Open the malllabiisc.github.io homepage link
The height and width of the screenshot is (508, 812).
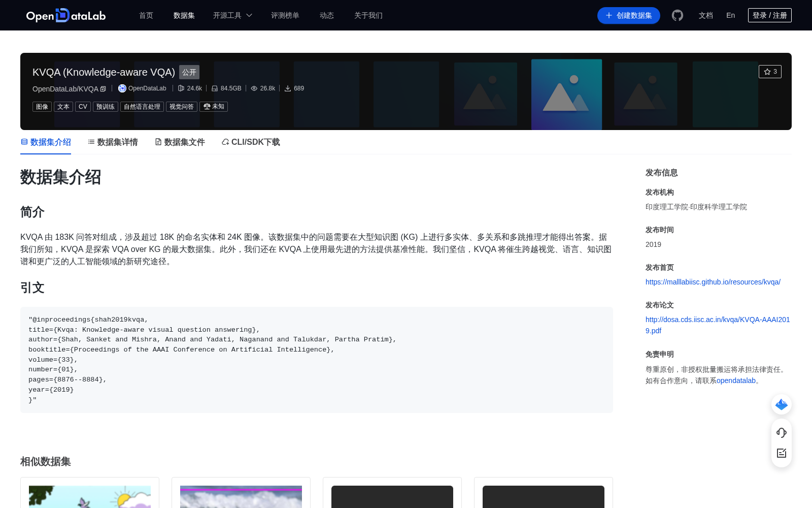tap(713, 282)
